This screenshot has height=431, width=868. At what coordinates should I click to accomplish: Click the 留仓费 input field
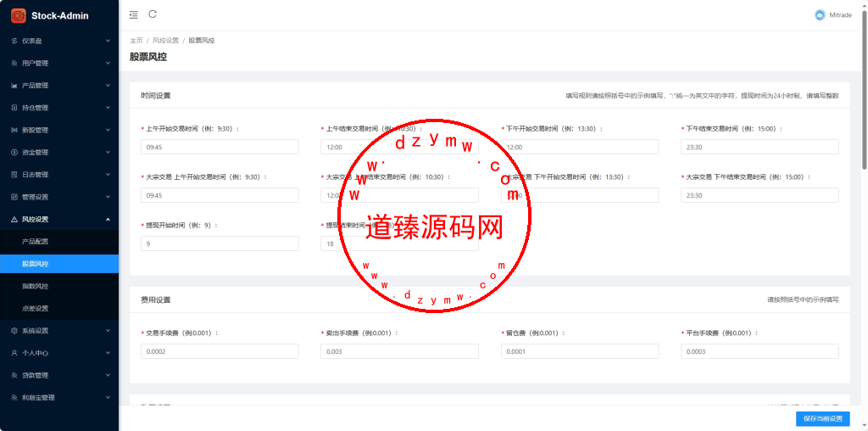tap(580, 351)
